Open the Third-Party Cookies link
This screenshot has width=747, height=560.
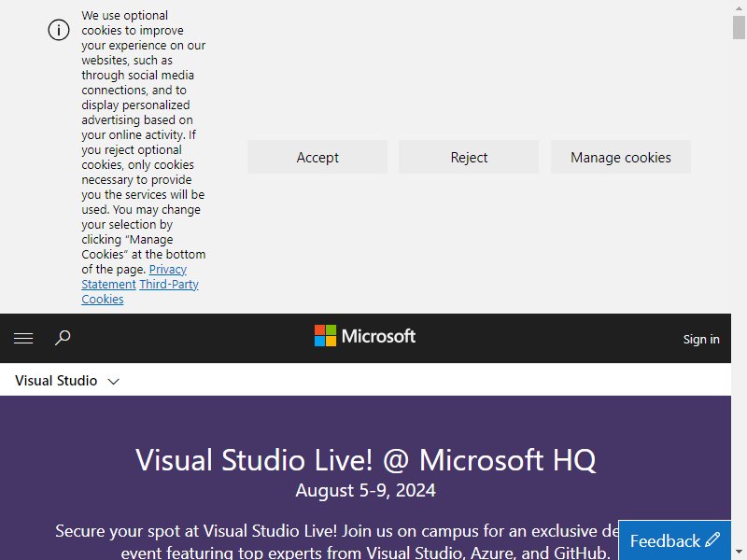[140, 291]
